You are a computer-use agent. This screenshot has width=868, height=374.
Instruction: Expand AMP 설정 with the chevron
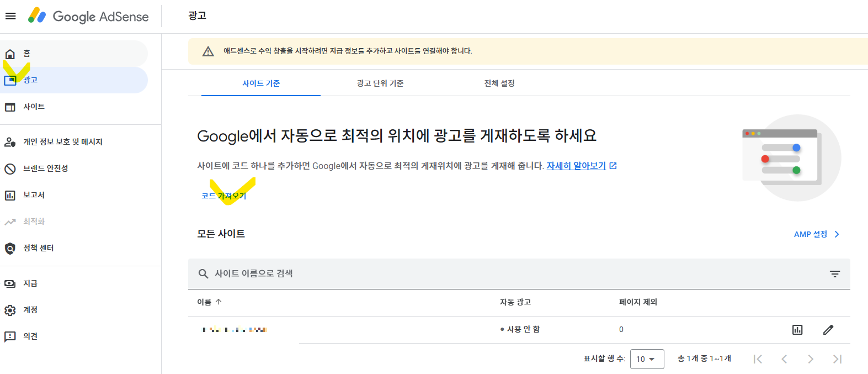[837, 234]
